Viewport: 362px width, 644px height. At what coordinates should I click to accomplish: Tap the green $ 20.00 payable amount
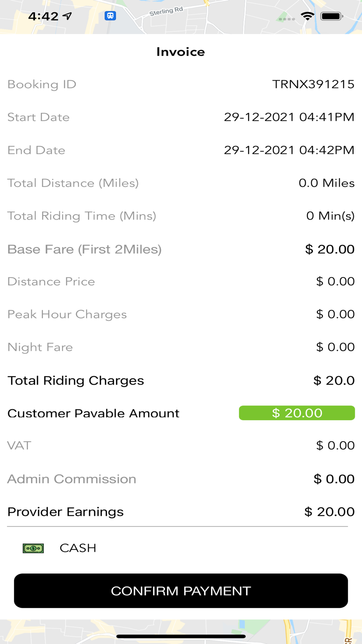[297, 413]
